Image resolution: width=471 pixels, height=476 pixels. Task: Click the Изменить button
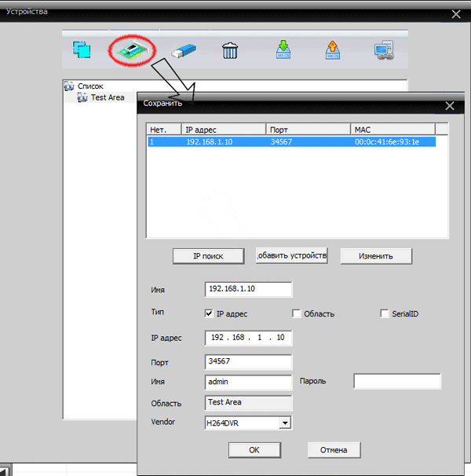[x=376, y=256]
